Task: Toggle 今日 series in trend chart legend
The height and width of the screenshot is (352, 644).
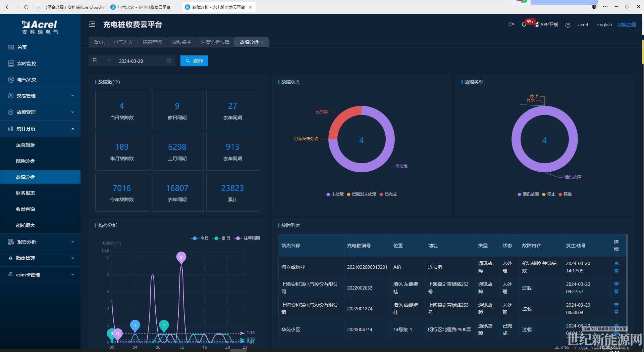Action: tap(200, 238)
